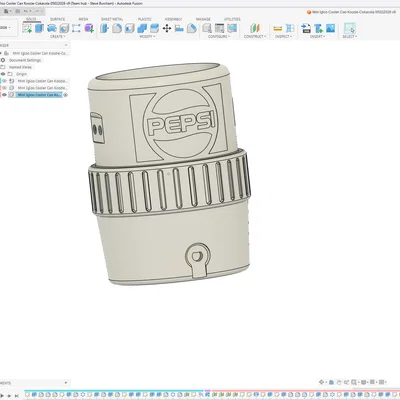Open the Insert Canvas image tool

click(x=330, y=28)
